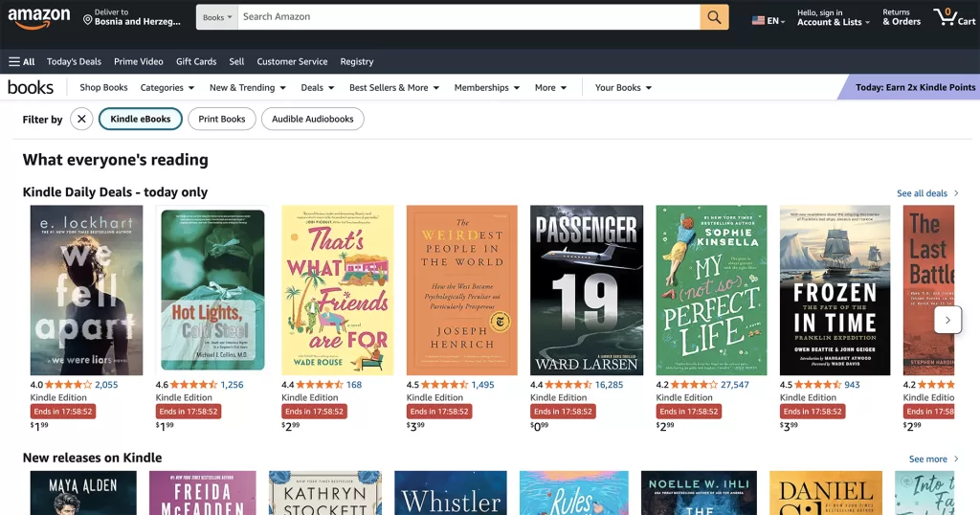Open My Not So Perfect Life cover
This screenshot has width=980, height=515.
pyautogui.click(x=711, y=290)
